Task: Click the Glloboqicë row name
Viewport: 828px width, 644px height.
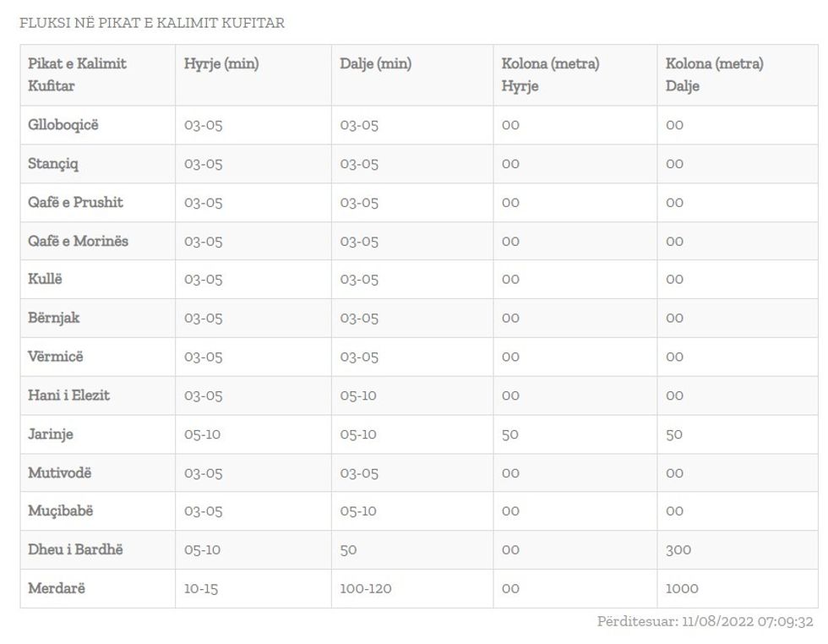Action: (x=63, y=125)
